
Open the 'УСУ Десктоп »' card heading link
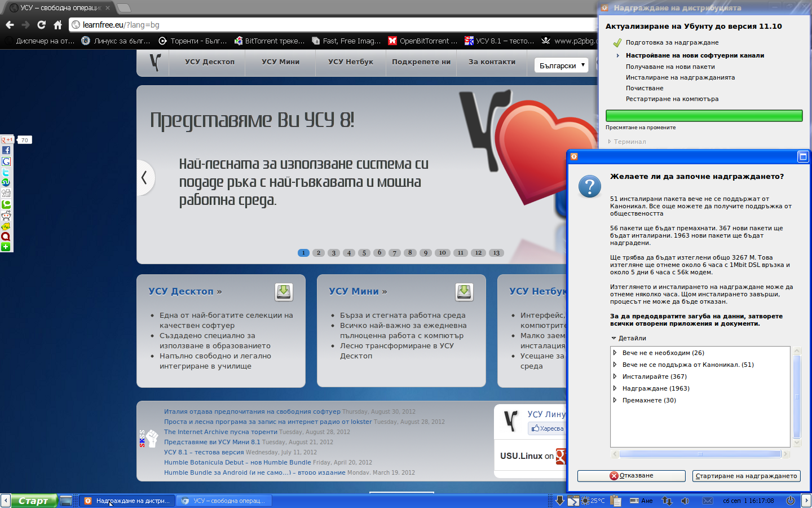[x=185, y=291]
